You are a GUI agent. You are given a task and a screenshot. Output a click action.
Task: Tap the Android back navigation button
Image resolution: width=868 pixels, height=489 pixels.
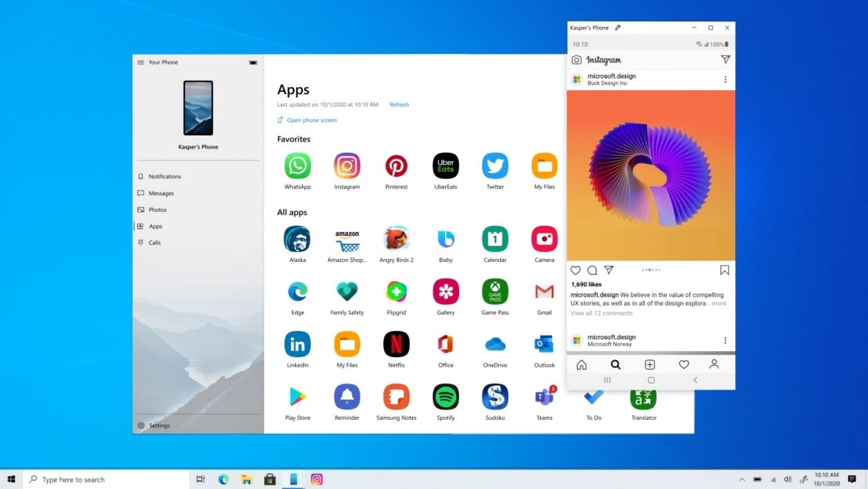point(695,381)
